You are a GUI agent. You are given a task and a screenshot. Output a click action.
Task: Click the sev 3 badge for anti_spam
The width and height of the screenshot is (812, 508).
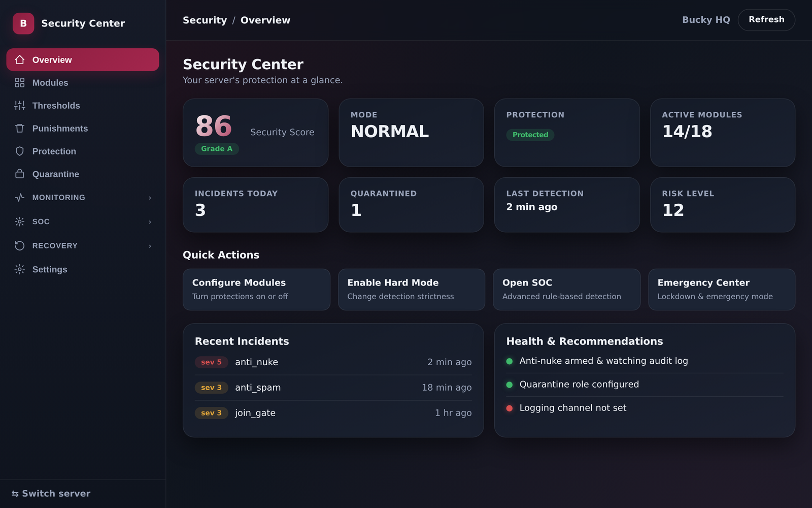(x=211, y=388)
